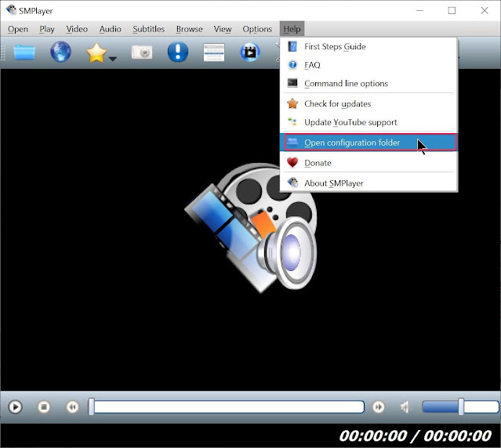Click the SMPlayer logo in video area
Viewport: 501px width, 448px height.
(x=252, y=228)
